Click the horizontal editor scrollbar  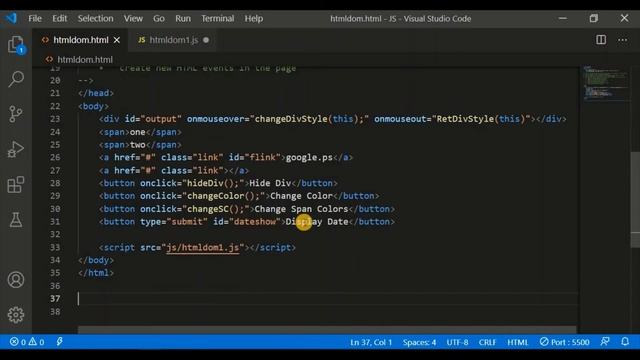pos(327,330)
